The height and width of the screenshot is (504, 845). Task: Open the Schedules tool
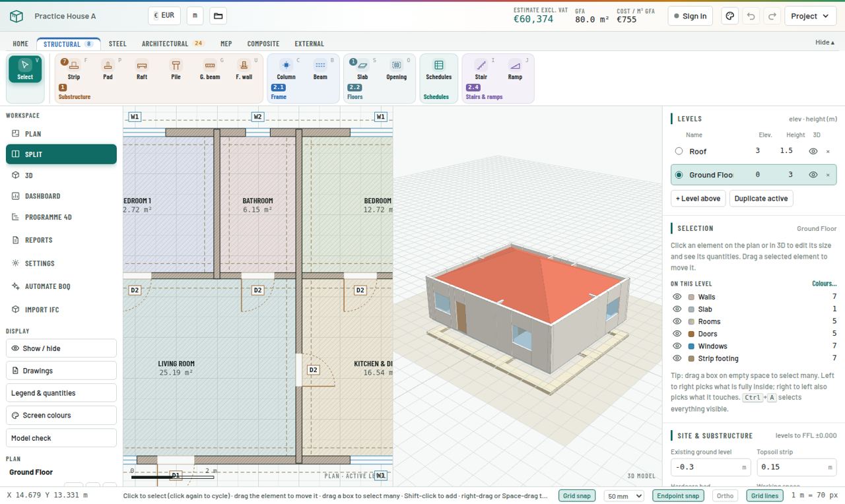[x=438, y=69]
